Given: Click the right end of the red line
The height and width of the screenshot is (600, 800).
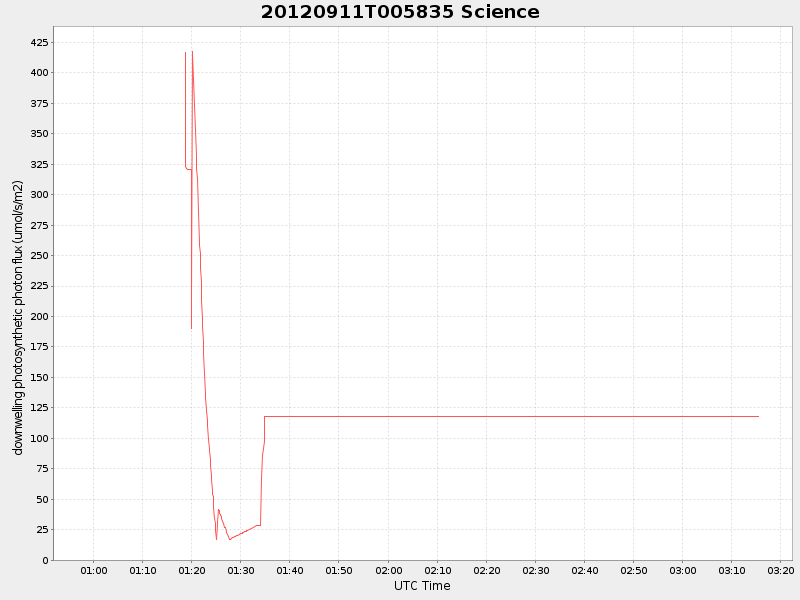Looking at the screenshot, I should [759, 417].
